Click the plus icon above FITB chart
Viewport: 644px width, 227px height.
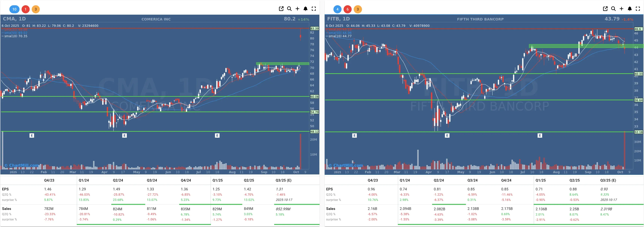[621, 9]
